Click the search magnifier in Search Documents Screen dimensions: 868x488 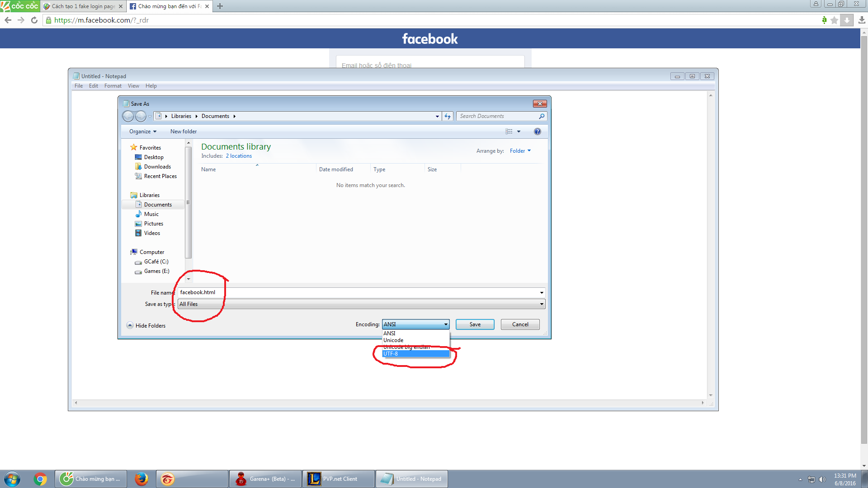tap(542, 116)
